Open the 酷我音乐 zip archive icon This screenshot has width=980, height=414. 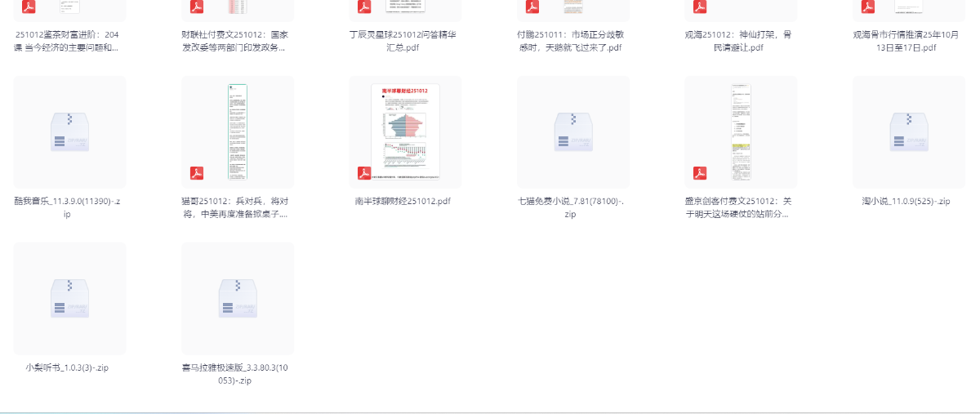tap(69, 131)
